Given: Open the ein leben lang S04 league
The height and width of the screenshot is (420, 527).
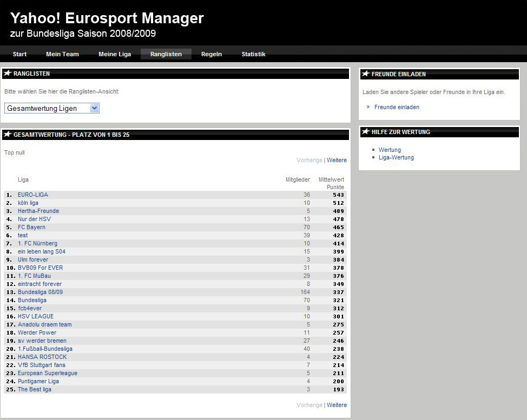Looking at the screenshot, I should 42,251.
